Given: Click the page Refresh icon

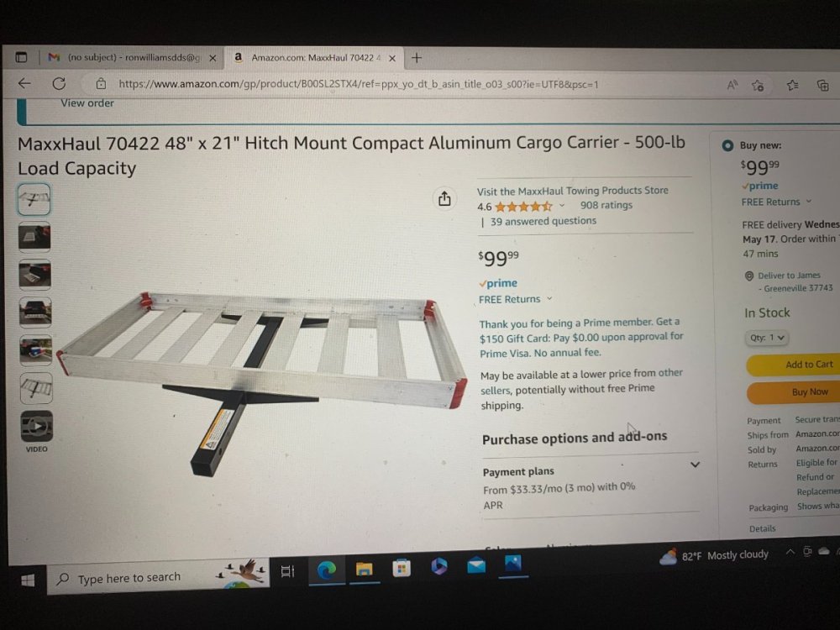Looking at the screenshot, I should [x=59, y=83].
